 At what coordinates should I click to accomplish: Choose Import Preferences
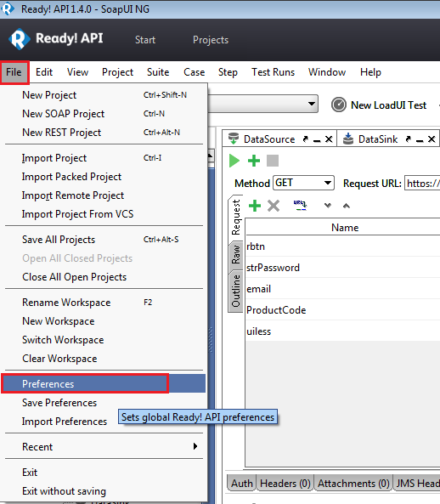(65, 422)
